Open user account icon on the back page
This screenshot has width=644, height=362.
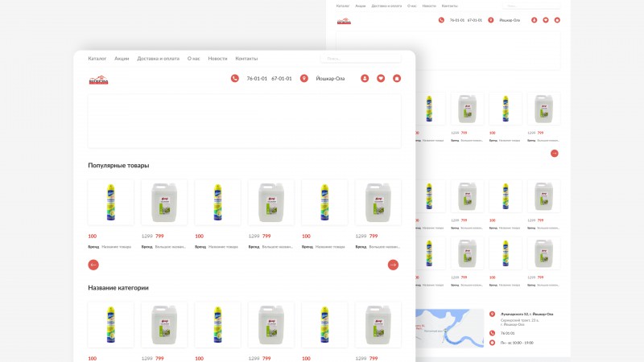[534, 20]
